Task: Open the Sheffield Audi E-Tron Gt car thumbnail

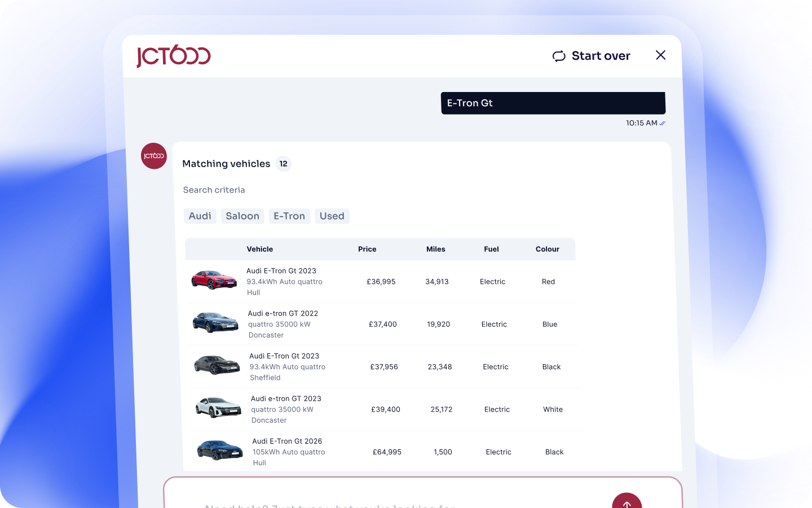Action: pyautogui.click(x=217, y=365)
